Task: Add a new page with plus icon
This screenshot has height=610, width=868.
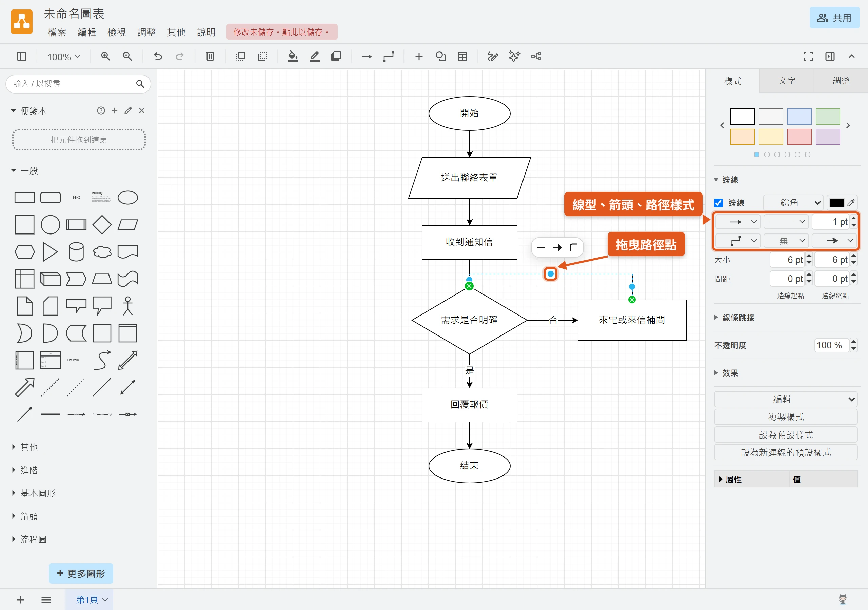Action: [20, 599]
